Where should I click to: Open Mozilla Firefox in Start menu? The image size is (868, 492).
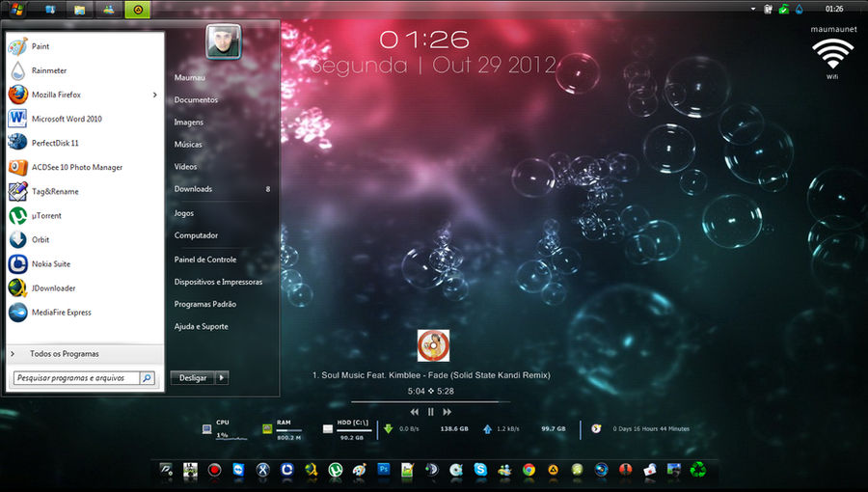[x=85, y=95]
